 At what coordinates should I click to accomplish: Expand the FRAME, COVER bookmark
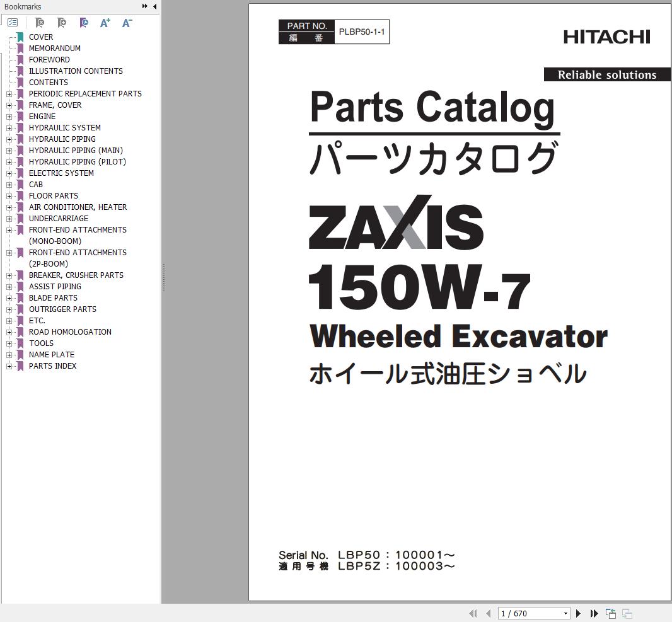(x=9, y=105)
